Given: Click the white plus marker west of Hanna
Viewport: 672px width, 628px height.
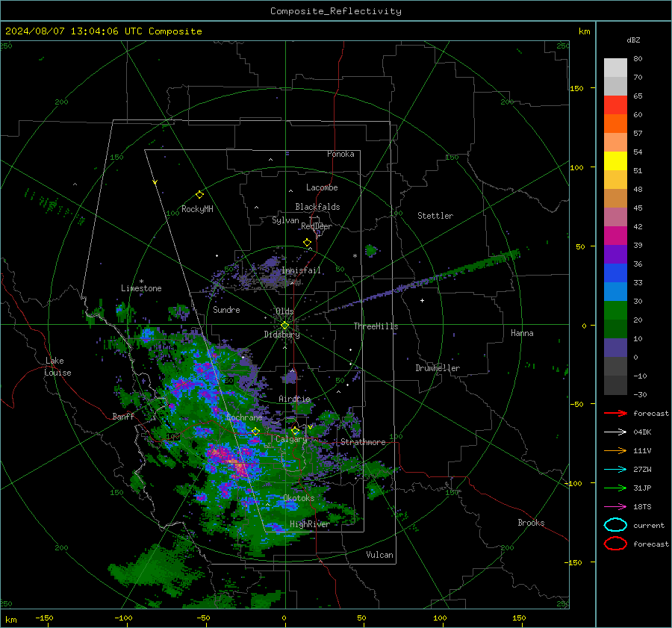Looking at the screenshot, I should [422, 301].
